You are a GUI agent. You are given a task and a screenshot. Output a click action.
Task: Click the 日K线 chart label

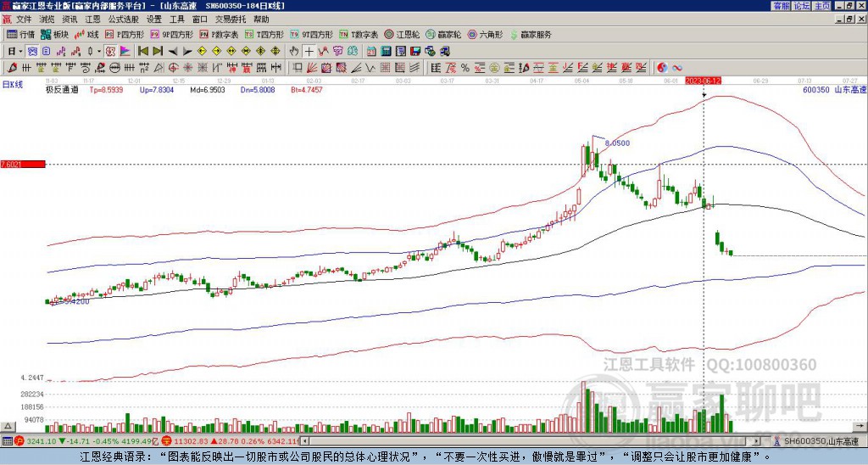12,85
